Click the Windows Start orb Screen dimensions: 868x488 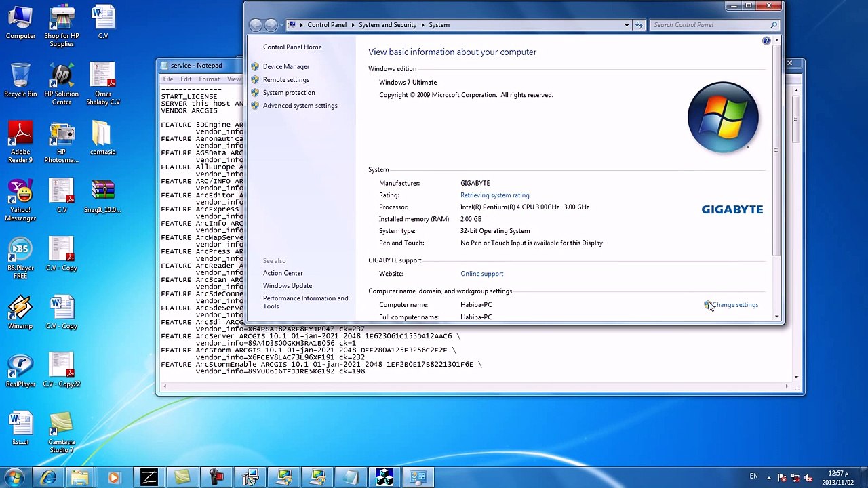coord(14,477)
